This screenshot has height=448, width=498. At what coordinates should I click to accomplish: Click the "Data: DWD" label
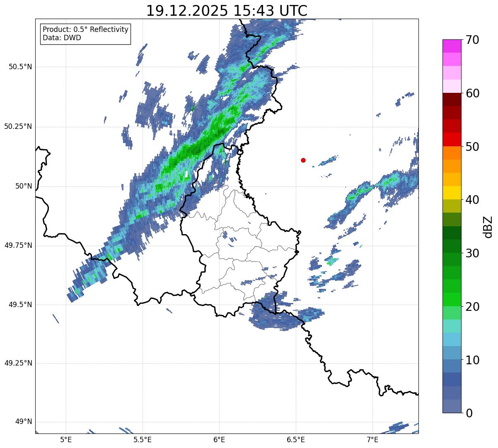tap(62, 38)
